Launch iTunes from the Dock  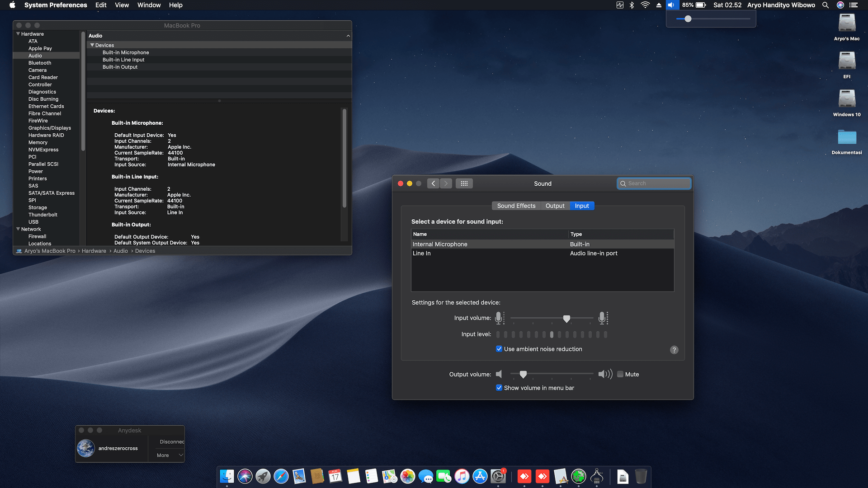(462, 476)
